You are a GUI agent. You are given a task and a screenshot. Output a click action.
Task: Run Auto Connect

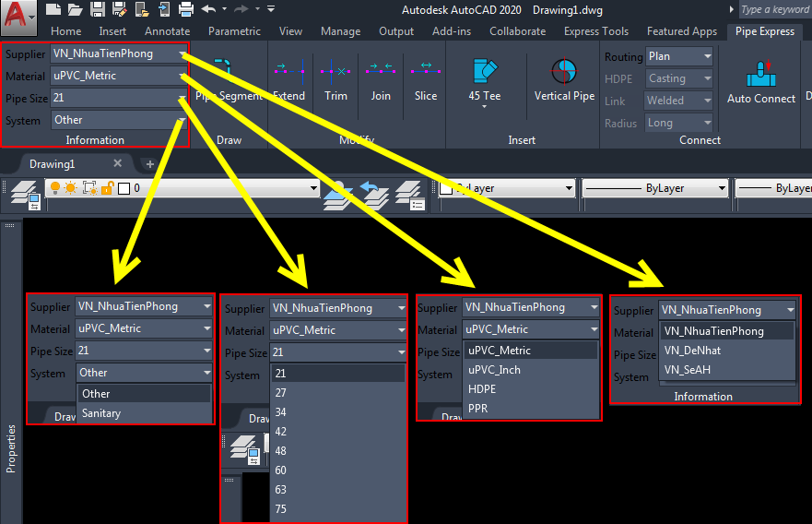pos(760,82)
